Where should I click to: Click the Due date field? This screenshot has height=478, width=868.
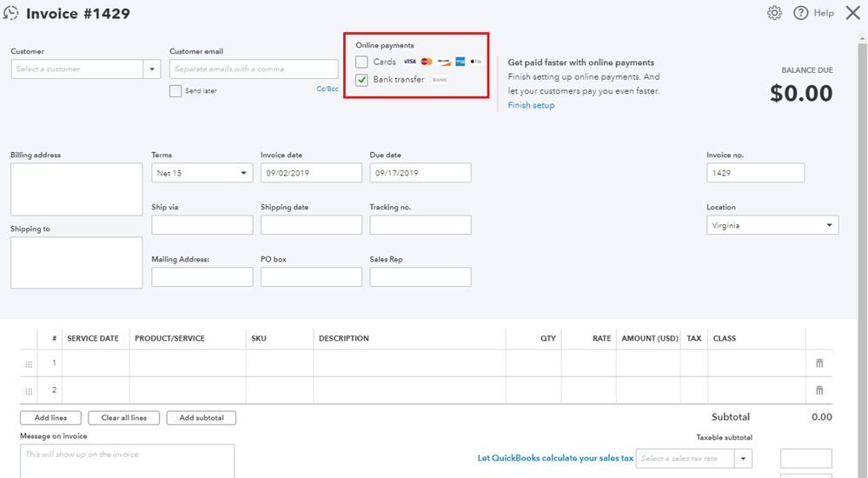pyautogui.click(x=421, y=173)
